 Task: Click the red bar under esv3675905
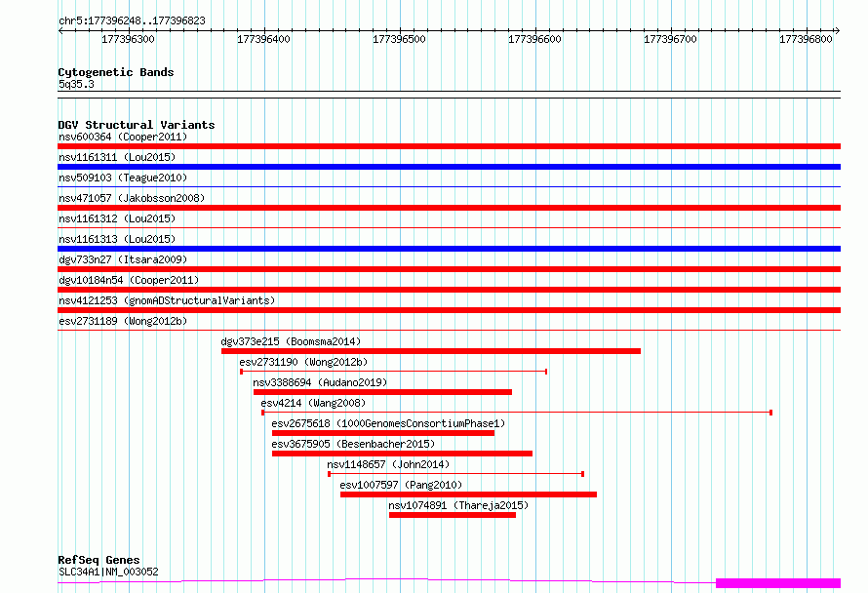(402, 454)
